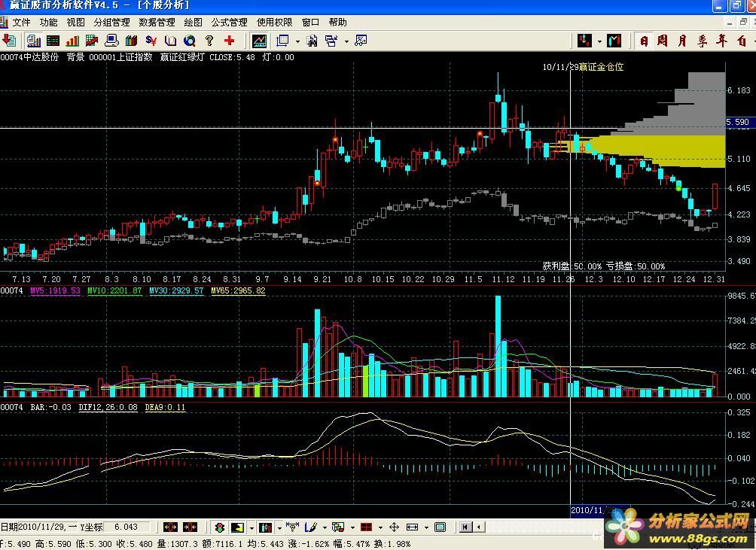Open dropdown next to yellow Pac-Man icon
Viewport: 756px width, 550px height.
(x=251, y=528)
